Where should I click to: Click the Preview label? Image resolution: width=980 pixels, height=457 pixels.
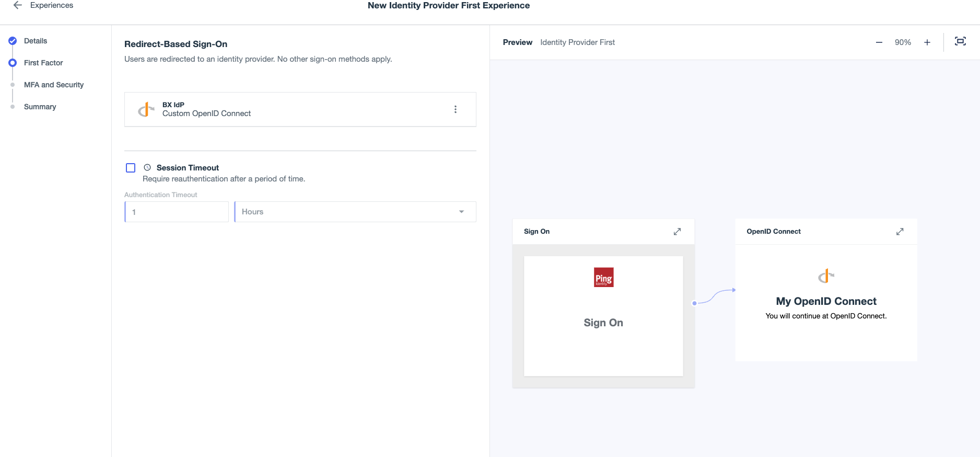coord(517,42)
